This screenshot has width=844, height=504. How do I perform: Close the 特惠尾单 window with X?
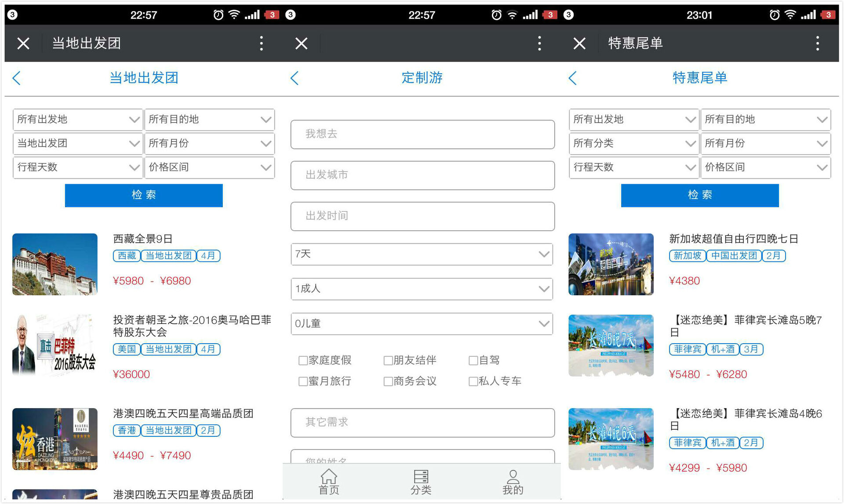coord(579,43)
